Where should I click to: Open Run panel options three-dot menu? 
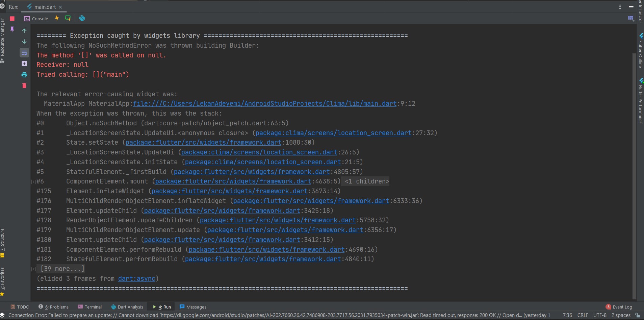[620, 7]
